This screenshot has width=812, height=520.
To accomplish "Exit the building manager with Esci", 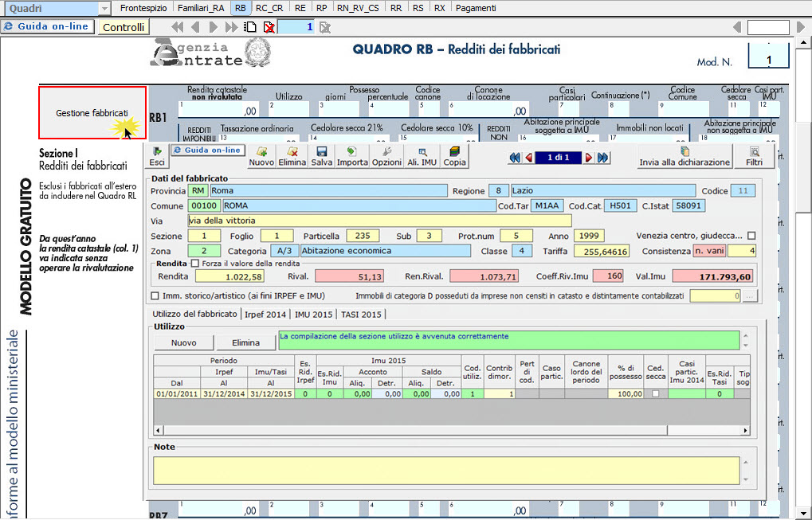I will coord(157,156).
